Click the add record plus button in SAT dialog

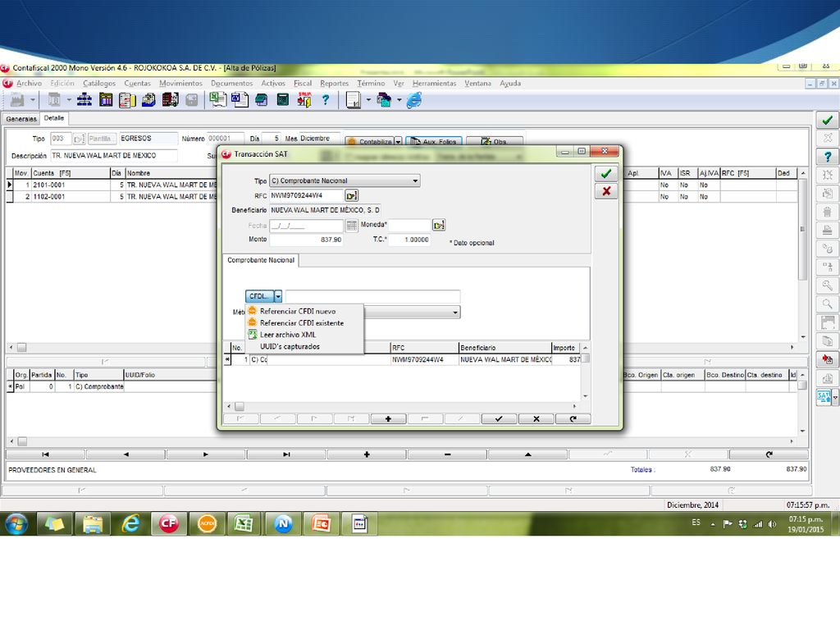point(388,419)
